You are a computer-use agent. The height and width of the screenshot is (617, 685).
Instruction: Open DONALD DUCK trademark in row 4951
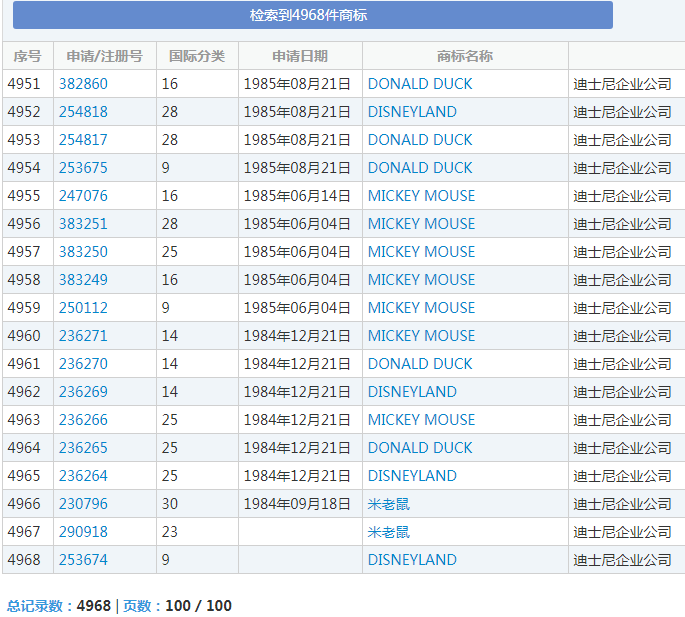(x=420, y=84)
